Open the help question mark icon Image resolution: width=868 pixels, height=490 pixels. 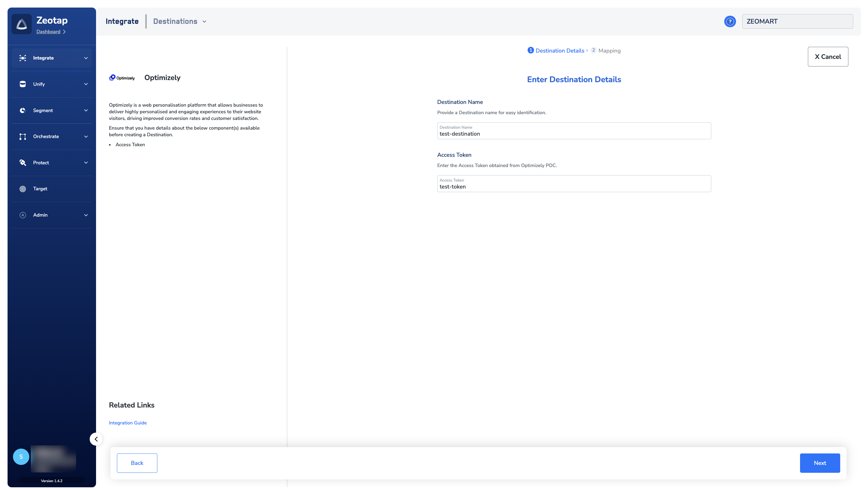[x=729, y=21]
